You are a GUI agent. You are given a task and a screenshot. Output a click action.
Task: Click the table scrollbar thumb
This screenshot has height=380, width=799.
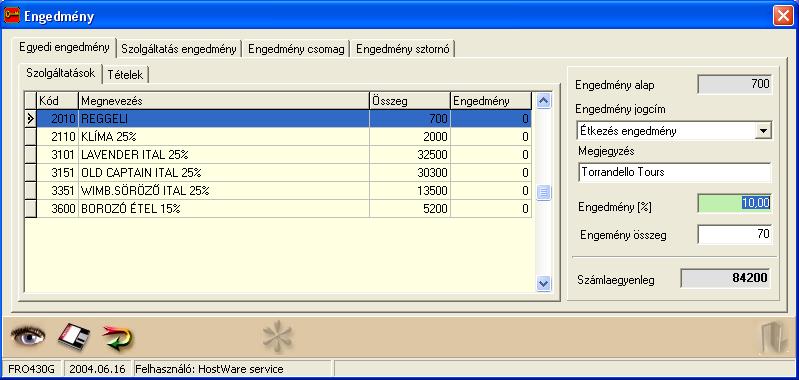543,193
